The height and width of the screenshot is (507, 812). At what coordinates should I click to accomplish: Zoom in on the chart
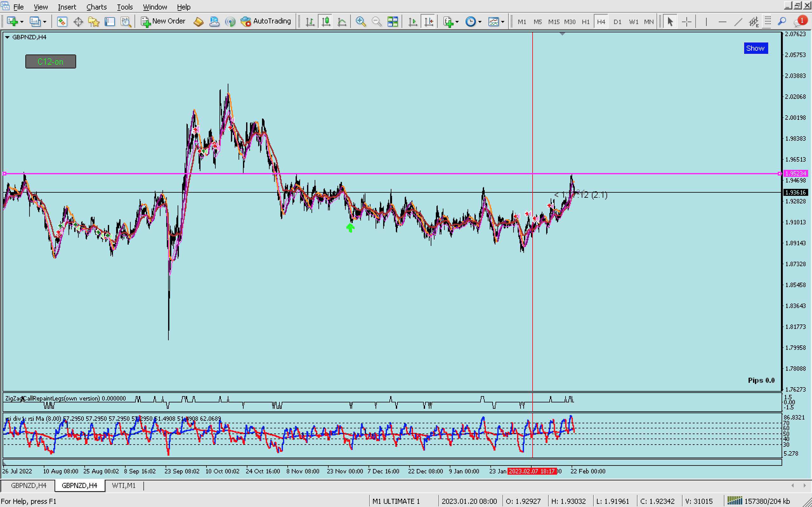360,22
